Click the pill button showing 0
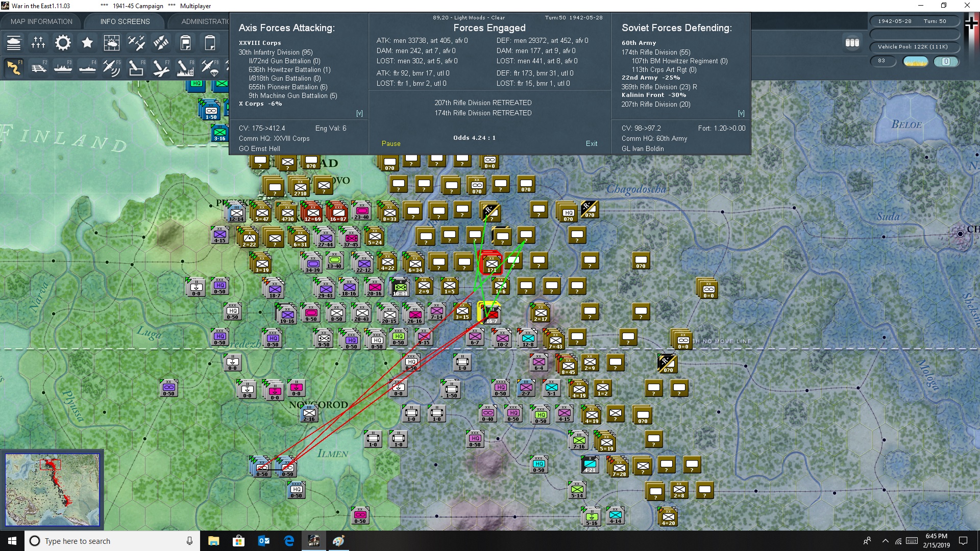980x551 pixels. pos(946,62)
